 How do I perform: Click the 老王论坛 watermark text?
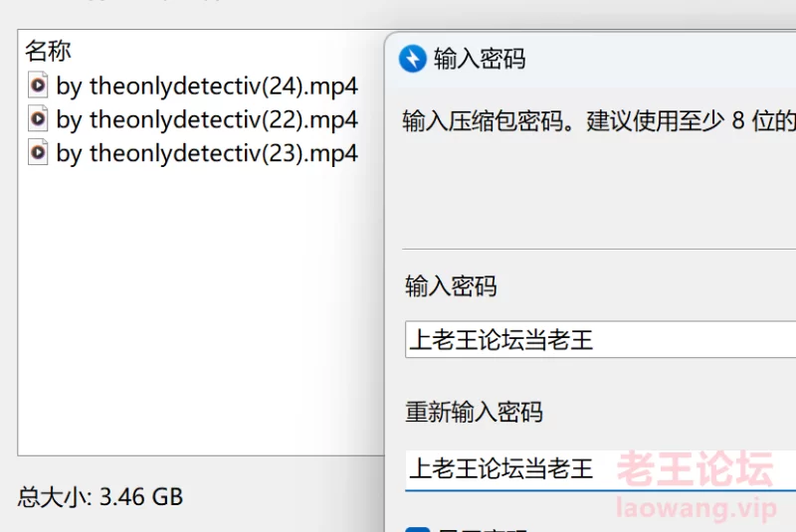click(695, 469)
